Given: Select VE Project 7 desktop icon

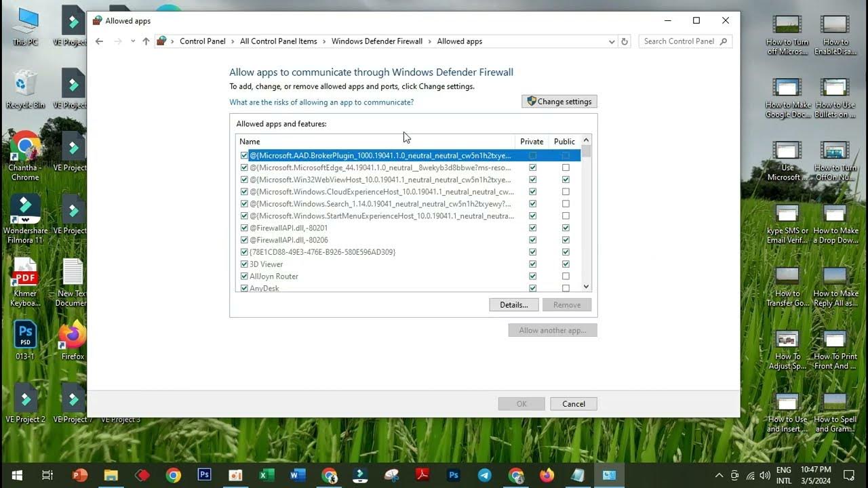Looking at the screenshot, I should 73,404.
